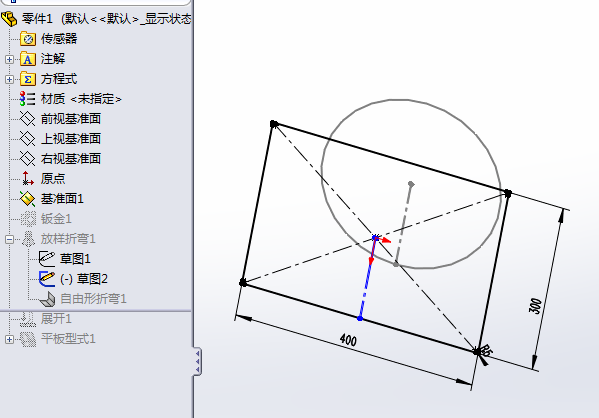Click the 400 dimension value

[348, 340]
